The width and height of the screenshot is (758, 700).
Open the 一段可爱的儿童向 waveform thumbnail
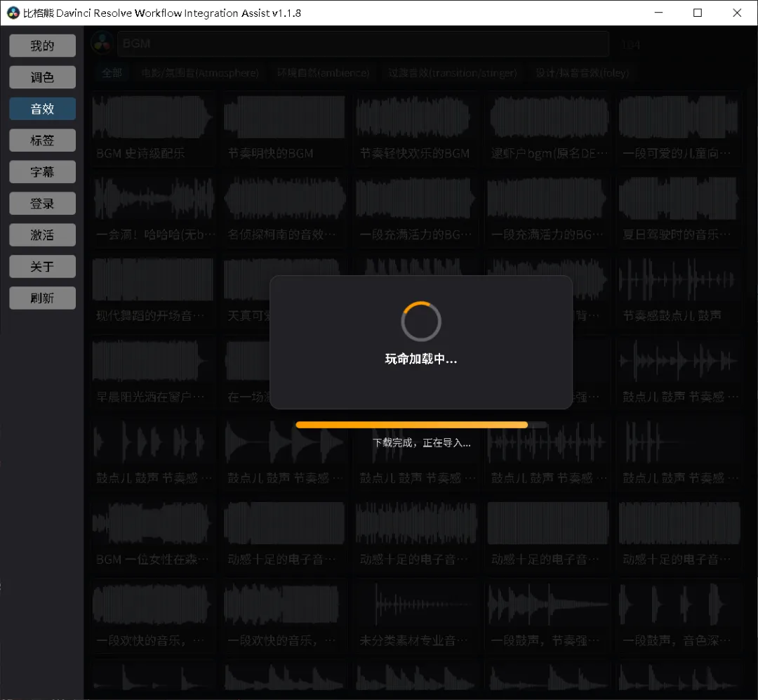[679, 117]
